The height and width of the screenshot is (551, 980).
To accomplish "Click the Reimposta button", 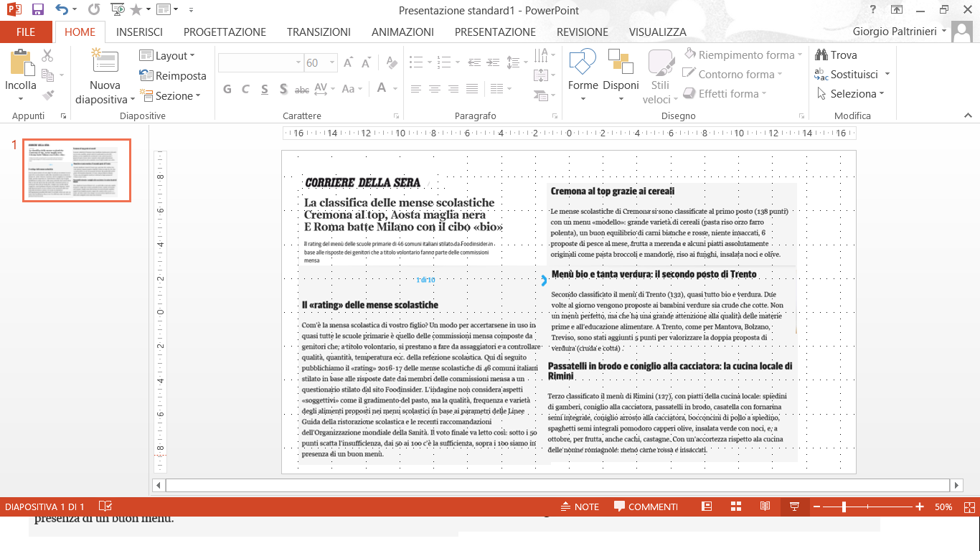I will click(172, 75).
